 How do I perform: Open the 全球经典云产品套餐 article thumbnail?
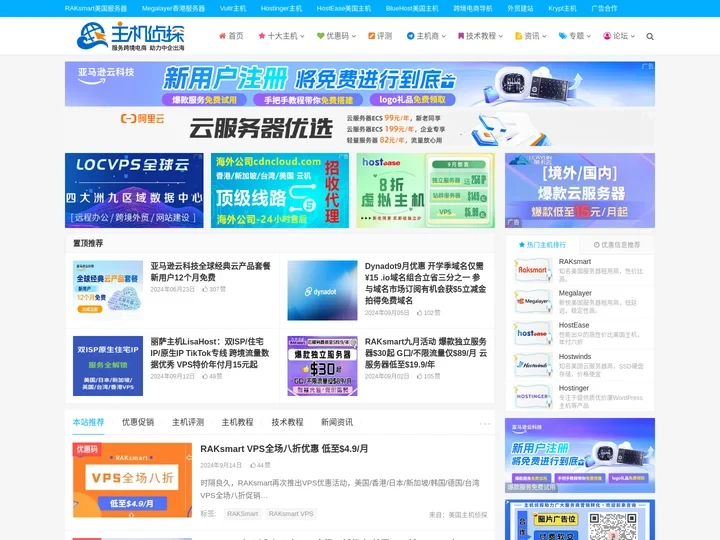click(108, 290)
